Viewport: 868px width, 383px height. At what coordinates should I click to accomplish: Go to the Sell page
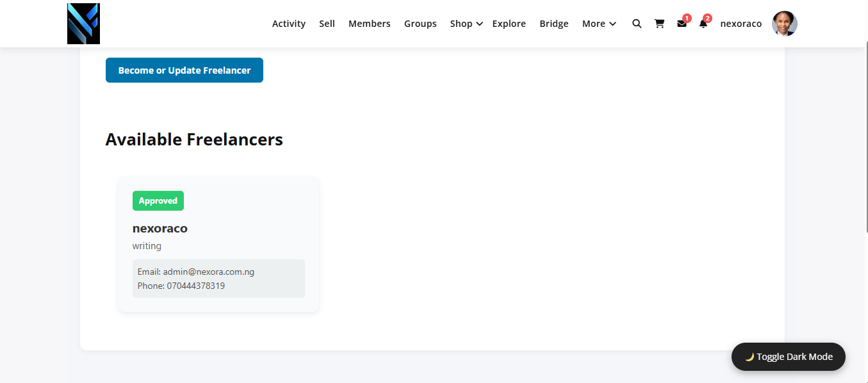click(327, 24)
